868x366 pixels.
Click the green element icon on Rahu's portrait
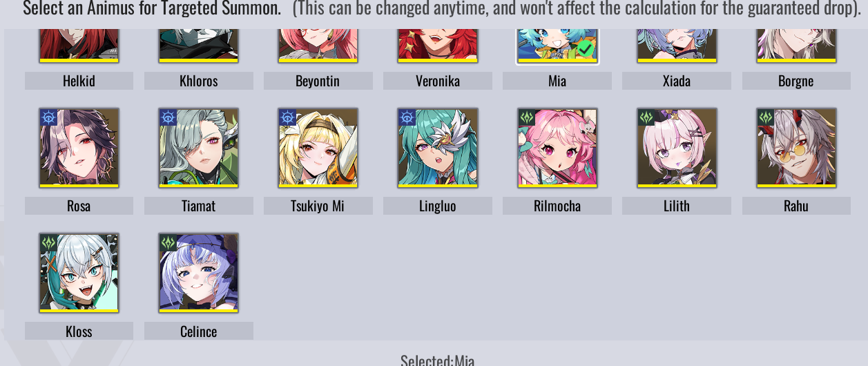[766, 117]
